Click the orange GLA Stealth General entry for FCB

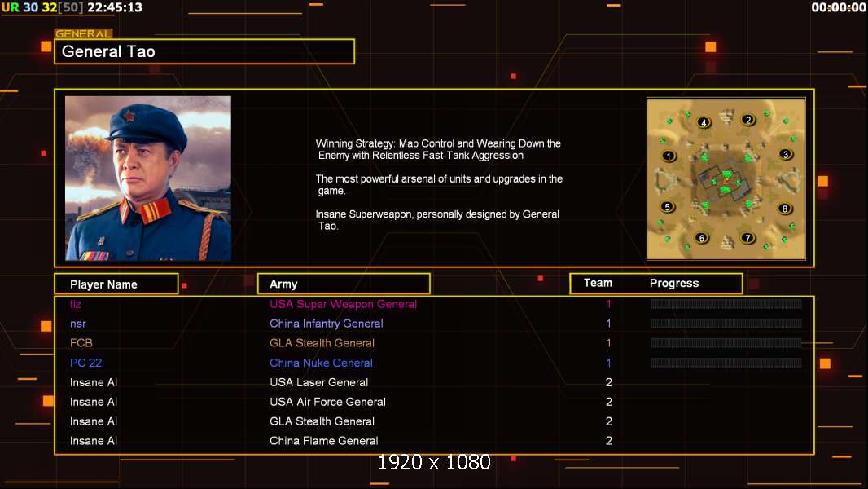point(322,343)
